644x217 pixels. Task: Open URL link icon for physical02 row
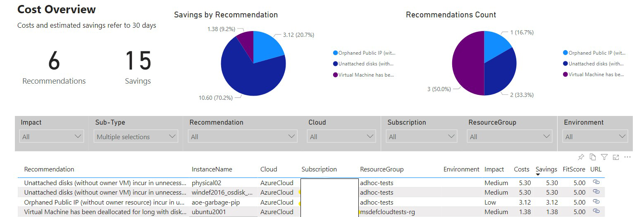596,182
